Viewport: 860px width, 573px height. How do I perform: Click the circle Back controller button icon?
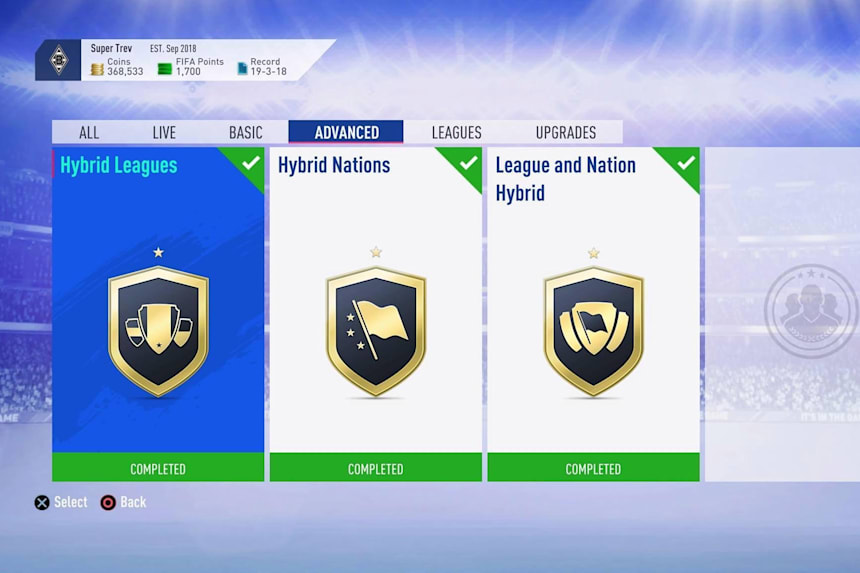pos(108,503)
